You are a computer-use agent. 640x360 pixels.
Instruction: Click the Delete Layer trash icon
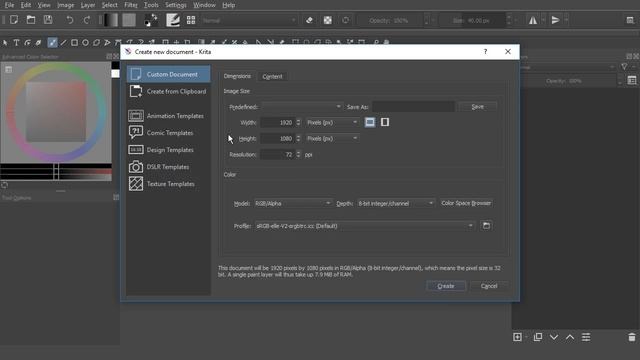point(632,337)
